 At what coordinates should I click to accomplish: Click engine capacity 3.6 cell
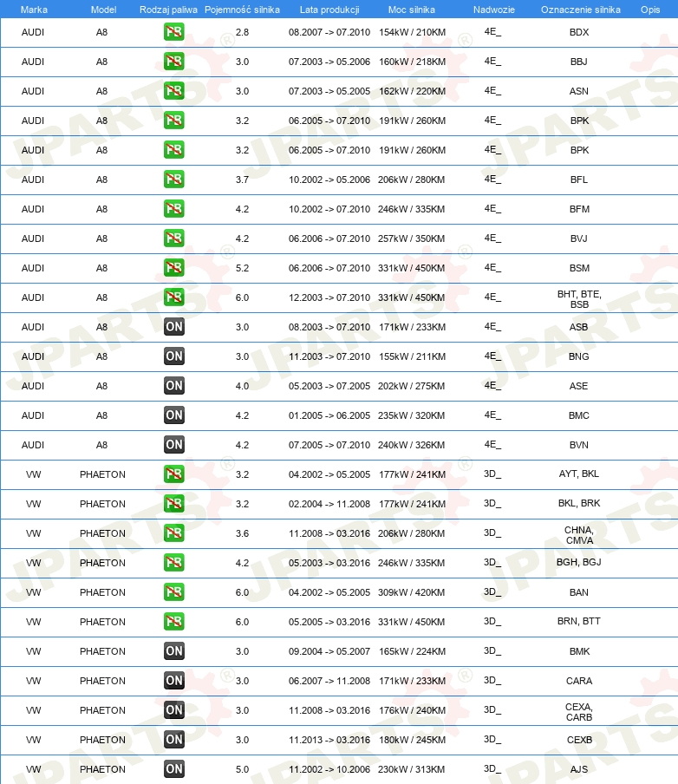pos(243,533)
